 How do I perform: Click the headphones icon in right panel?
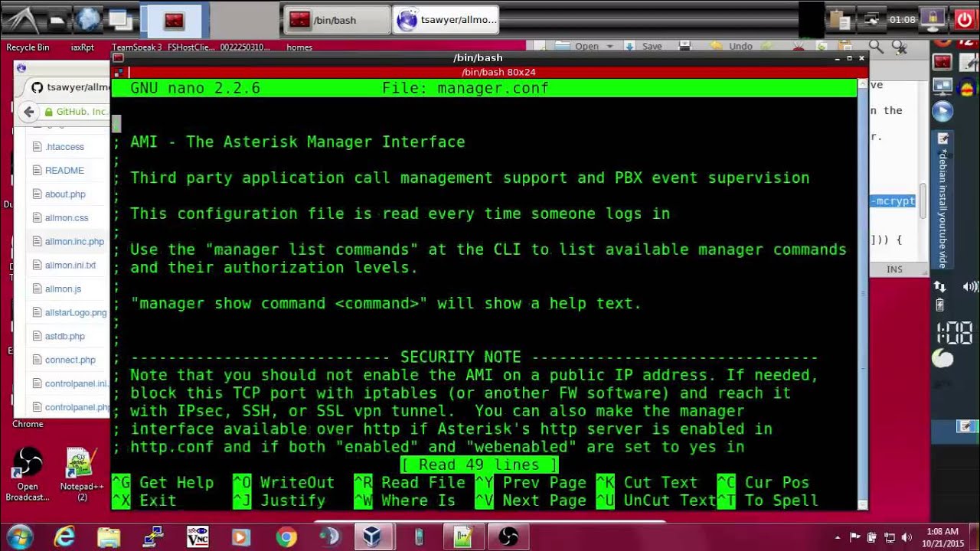pos(967,86)
